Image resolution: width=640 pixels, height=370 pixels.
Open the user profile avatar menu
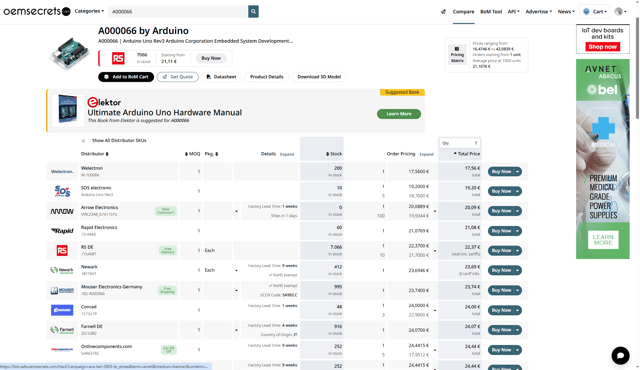coord(620,11)
